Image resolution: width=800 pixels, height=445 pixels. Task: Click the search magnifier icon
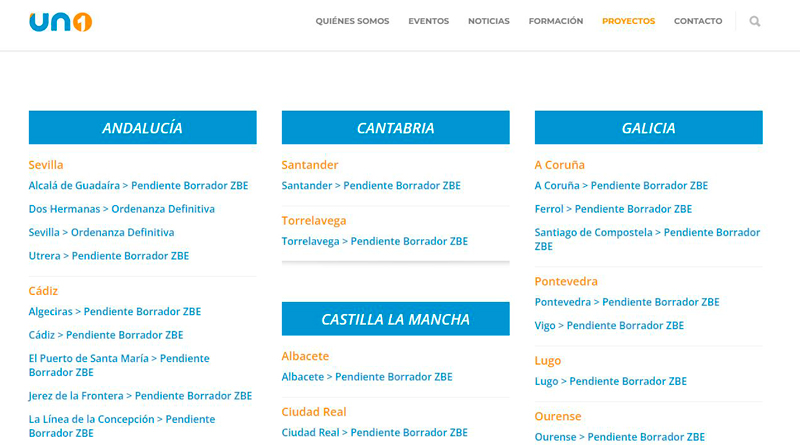[x=755, y=21]
